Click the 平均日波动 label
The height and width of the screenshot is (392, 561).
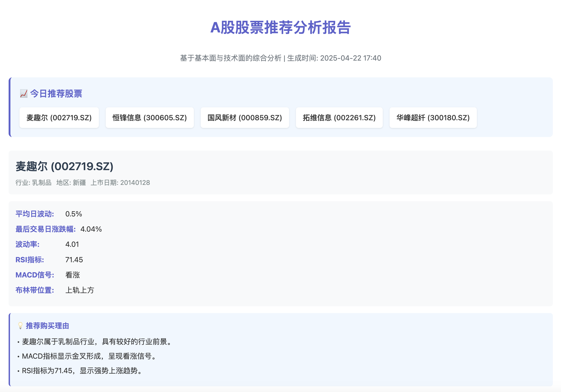click(35, 214)
